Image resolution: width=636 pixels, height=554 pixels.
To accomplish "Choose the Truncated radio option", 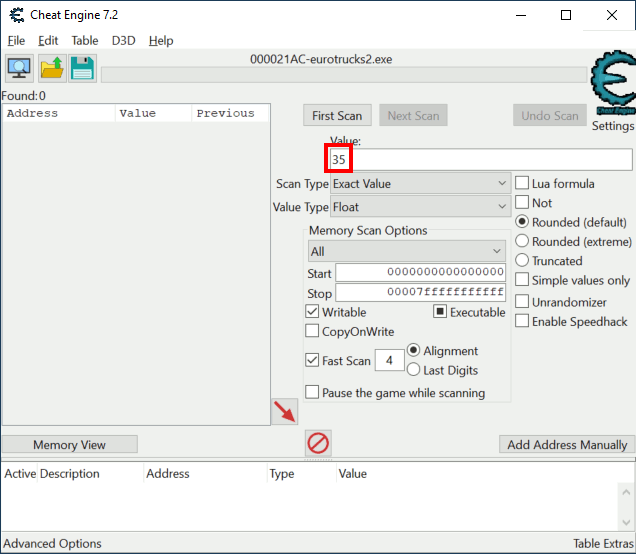I will (522, 260).
